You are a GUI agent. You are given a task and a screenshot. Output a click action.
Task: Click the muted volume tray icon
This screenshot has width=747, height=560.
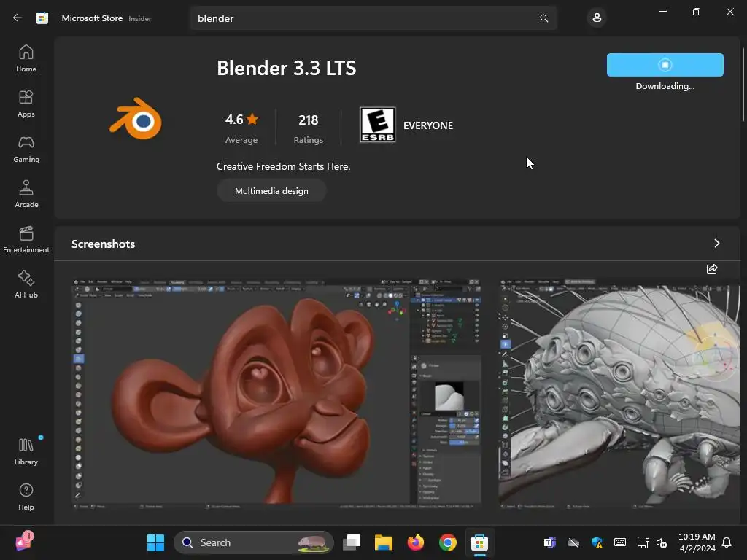coord(661,542)
